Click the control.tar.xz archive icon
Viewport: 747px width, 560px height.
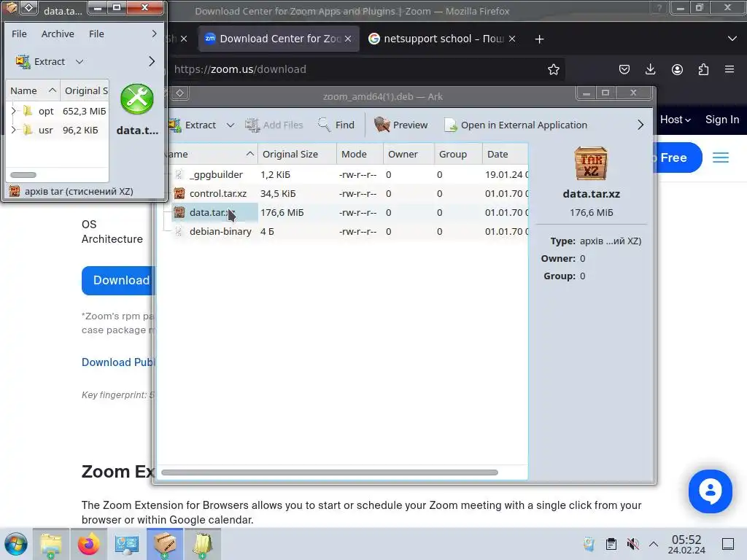point(179,193)
